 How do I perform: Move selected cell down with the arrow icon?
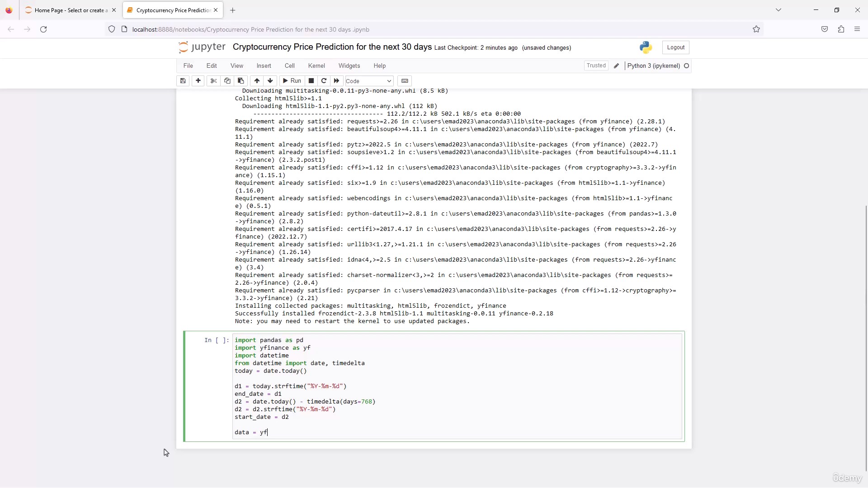tap(270, 81)
